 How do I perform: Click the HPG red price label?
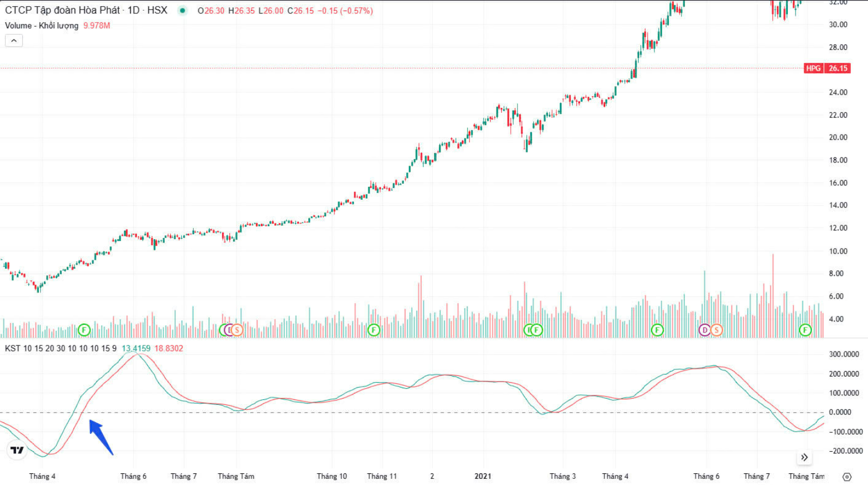click(x=813, y=68)
